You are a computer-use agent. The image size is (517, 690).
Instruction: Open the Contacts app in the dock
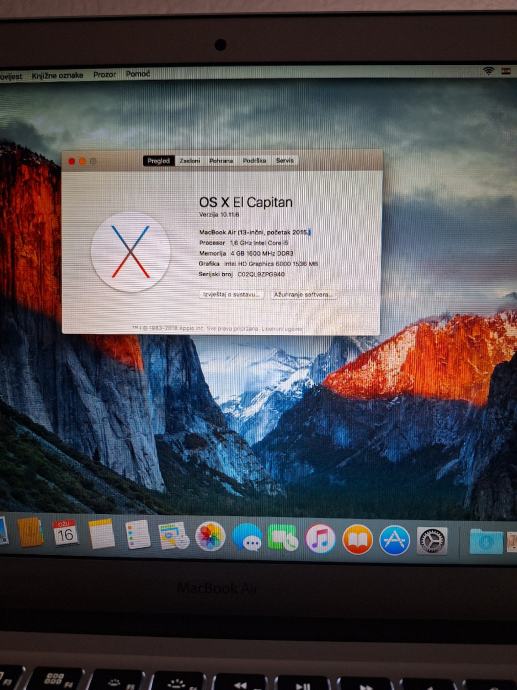coord(30,532)
